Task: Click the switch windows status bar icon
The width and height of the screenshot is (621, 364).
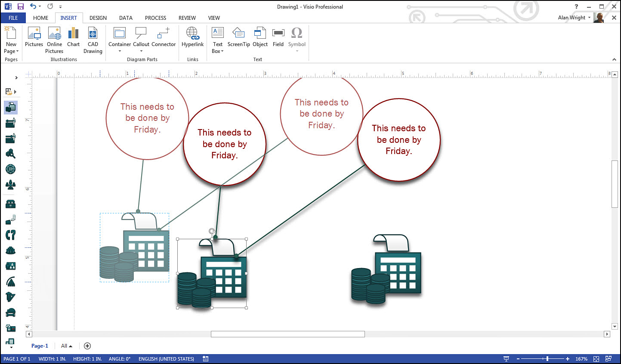Action: pos(609,359)
